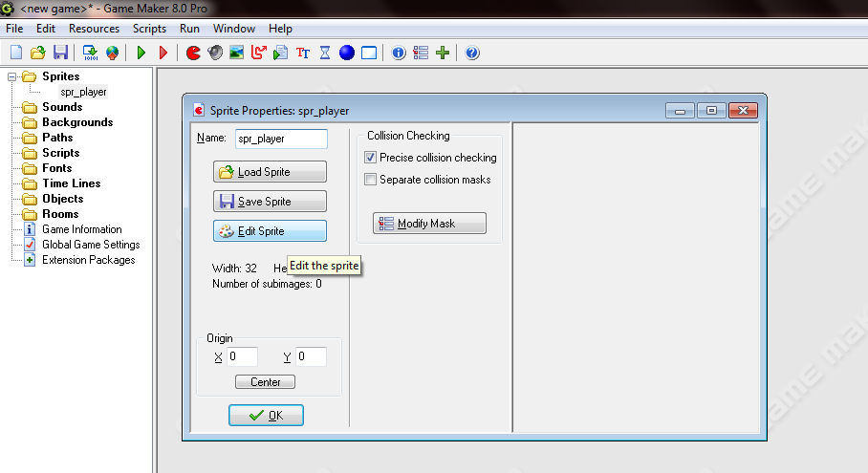This screenshot has height=473, width=868.
Task: Maximize the Sprite Properties window
Action: [x=711, y=111]
